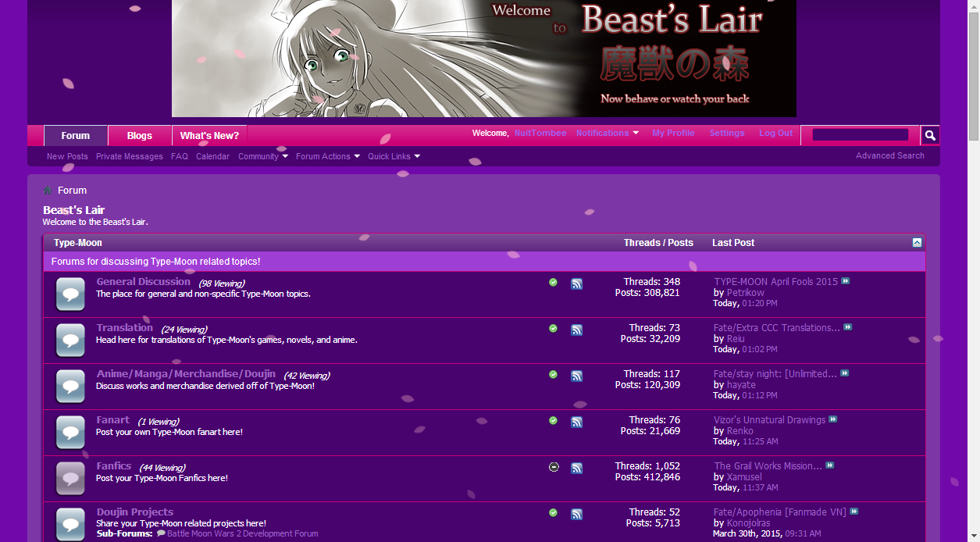Image resolution: width=980 pixels, height=542 pixels.
Task: Go to last post of Fate/Extra CCC Translations
Action: coord(848,327)
